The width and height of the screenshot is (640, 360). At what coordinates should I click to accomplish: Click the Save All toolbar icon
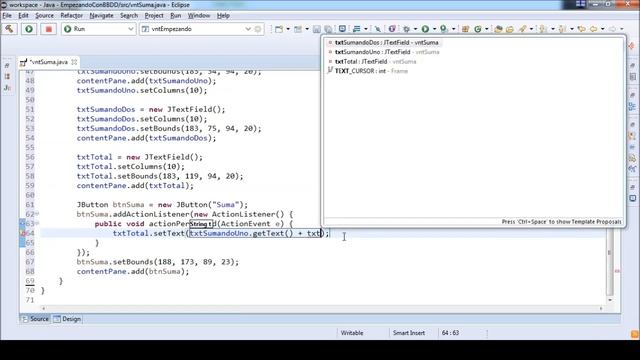(x=328, y=29)
